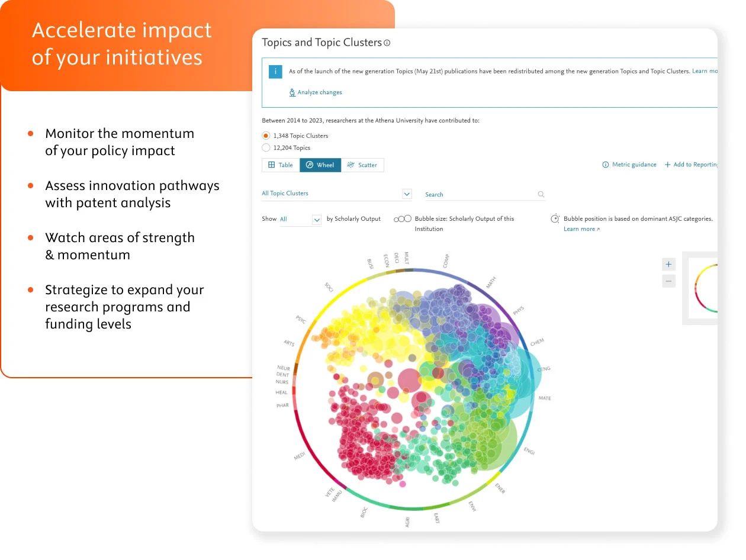Image resolution: width=746 pixels, height=560 pixels.
Task: Select the Analyze changes microscope icon
Action: point(292,92)
